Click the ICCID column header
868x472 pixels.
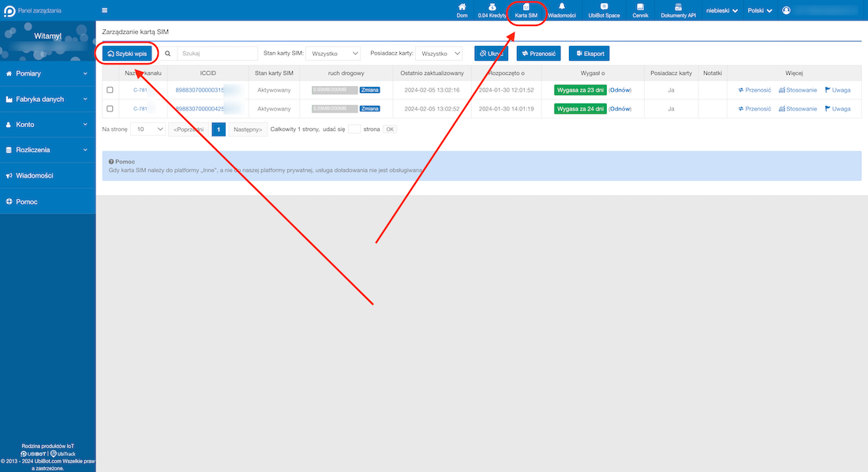coord(208,73)
